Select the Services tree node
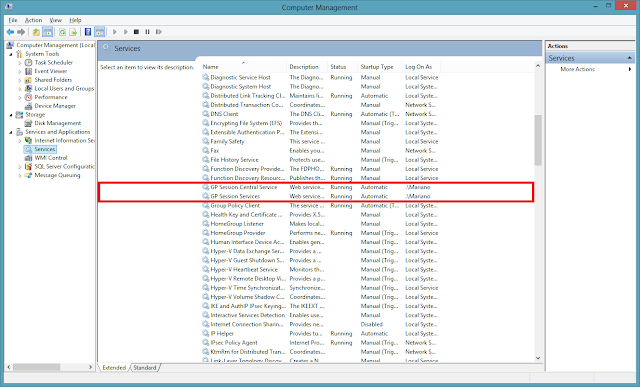 coord(44,149)
